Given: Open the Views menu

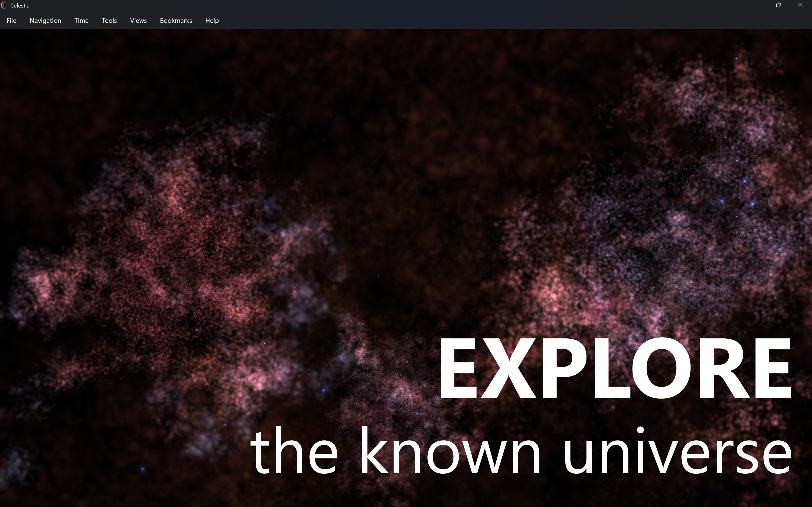Looking at the screenshot, I should [138, 20].
